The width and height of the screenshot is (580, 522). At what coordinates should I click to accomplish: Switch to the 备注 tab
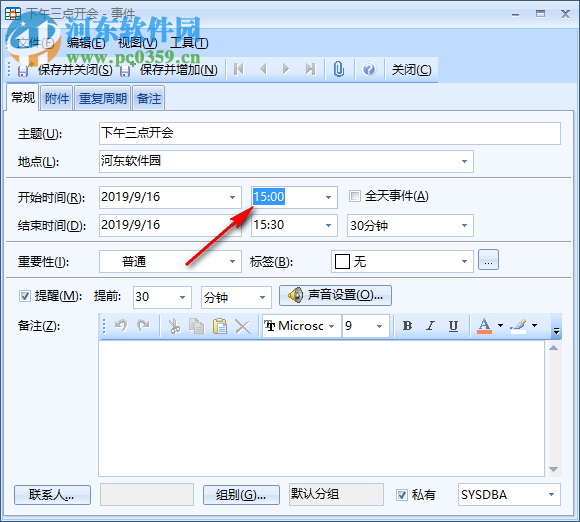coord(149,98)
